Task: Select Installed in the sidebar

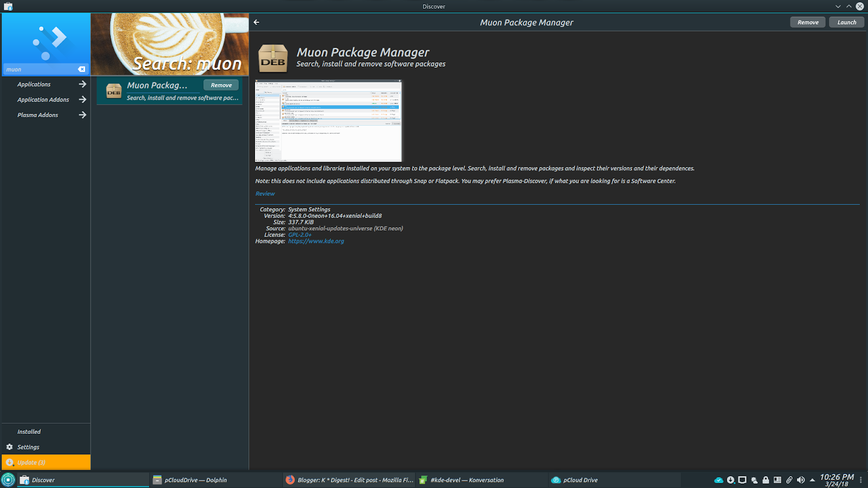Action: pos(29,431)
